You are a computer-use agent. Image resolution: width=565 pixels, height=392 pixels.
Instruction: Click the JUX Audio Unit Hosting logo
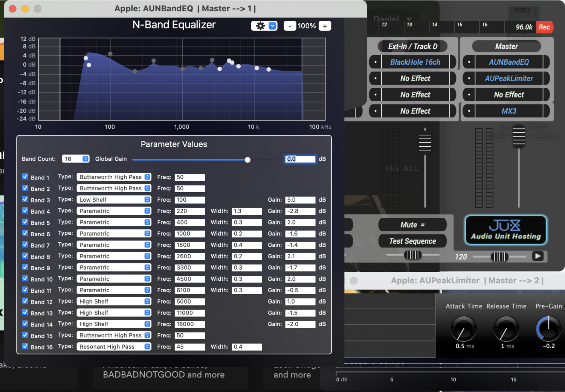pos(505,230)
